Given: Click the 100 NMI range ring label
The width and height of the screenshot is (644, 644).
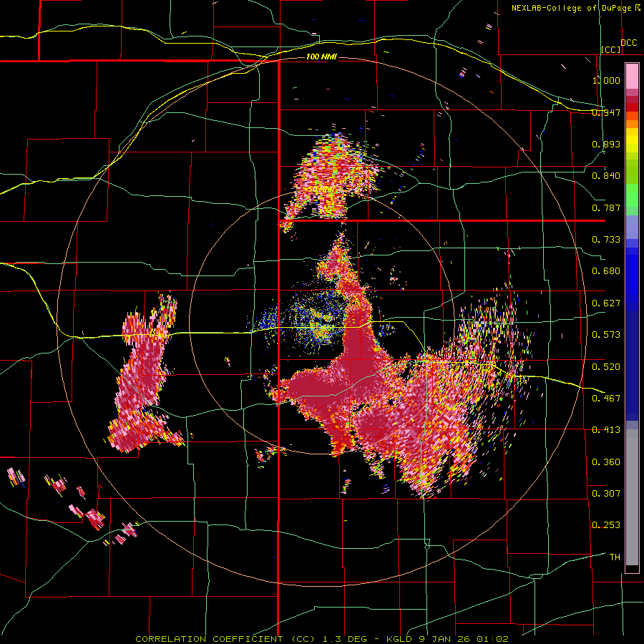Looking at the screenshot, I should (321, 57).
